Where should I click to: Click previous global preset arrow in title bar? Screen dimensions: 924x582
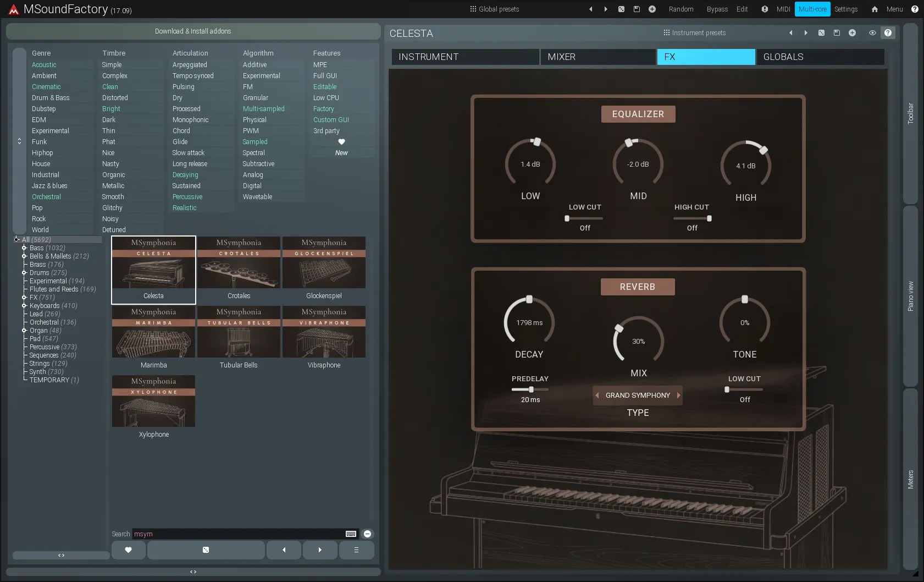click(x=591, y=9)
